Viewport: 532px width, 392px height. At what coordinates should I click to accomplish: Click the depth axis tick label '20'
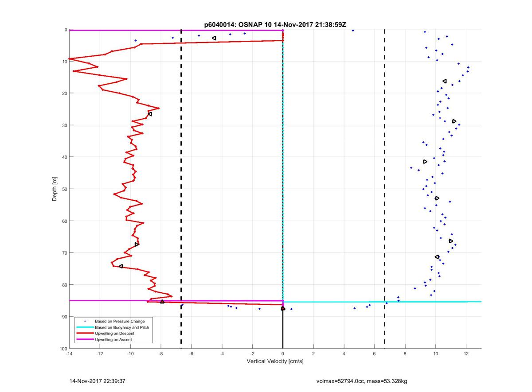(x=64, y=93)
